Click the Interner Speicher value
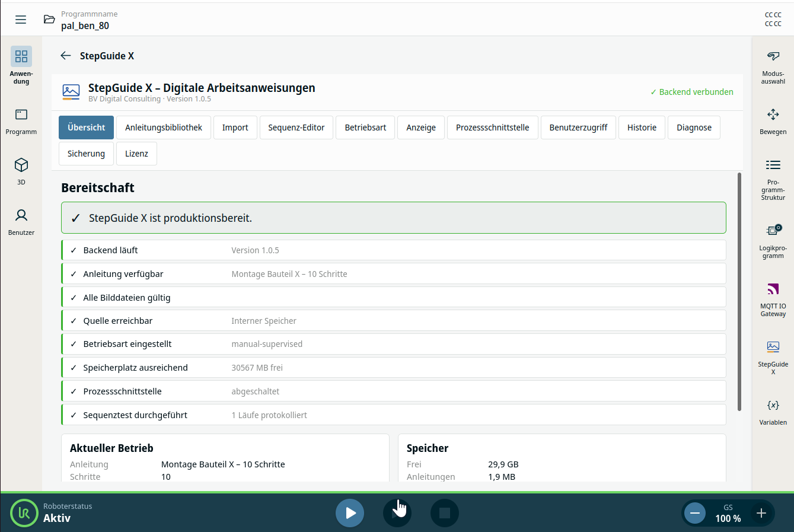Screen dimensions: 794x532 (264, 321)
